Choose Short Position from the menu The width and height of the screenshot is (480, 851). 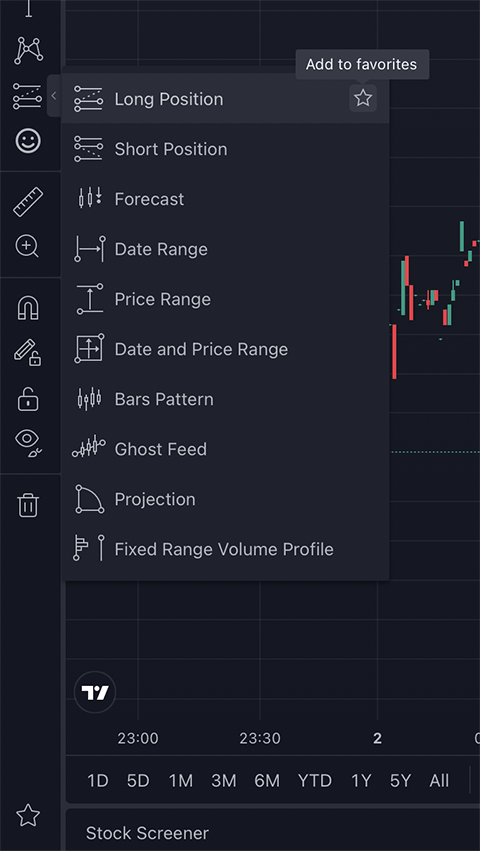(225, 149)
